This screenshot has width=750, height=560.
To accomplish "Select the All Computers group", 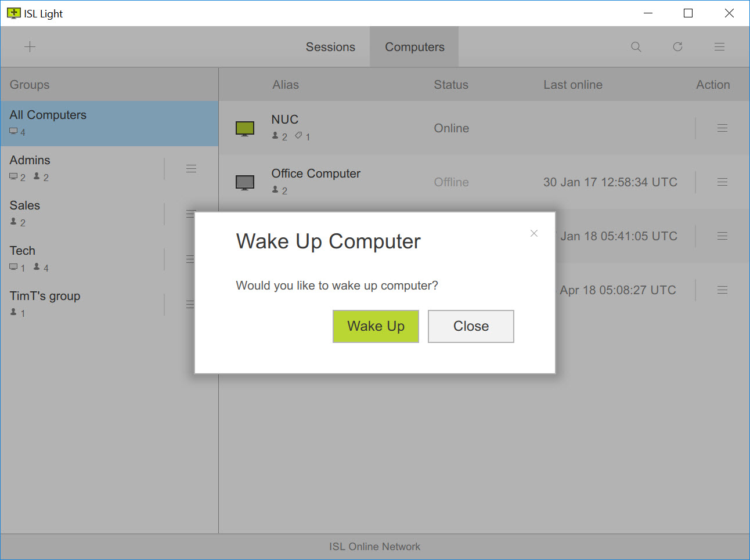I will [x=48, y=114].
